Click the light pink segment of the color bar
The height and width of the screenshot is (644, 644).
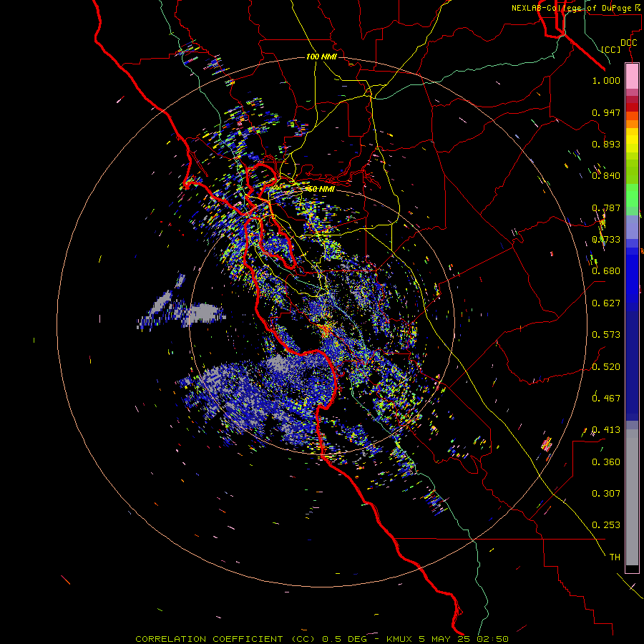pos(632,77)
